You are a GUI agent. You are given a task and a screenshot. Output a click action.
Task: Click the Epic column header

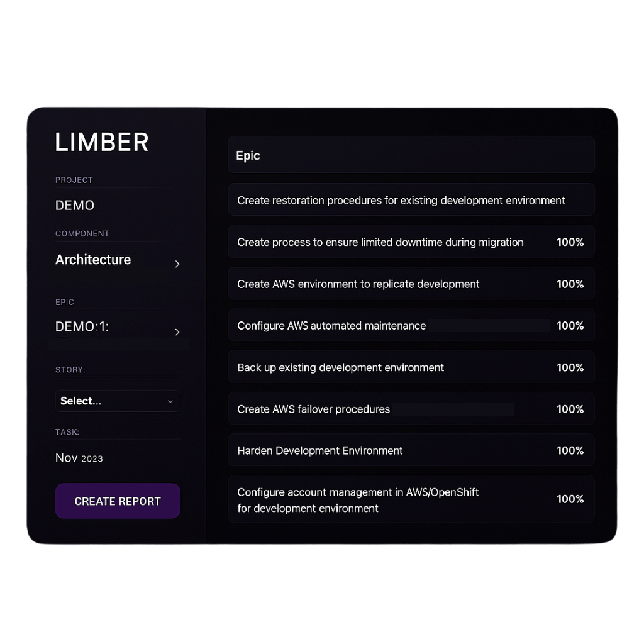[248, 156]
